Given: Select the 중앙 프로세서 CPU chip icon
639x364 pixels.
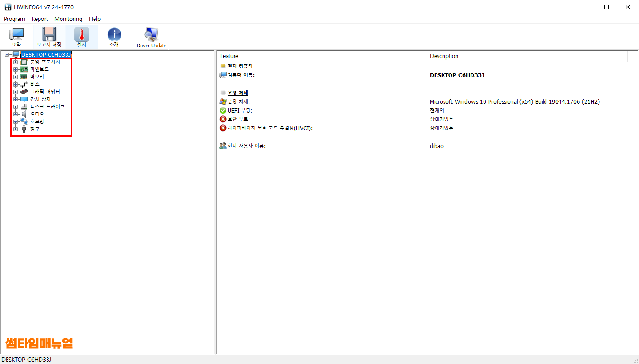Looking at the screenshot, I should [24, 62].
